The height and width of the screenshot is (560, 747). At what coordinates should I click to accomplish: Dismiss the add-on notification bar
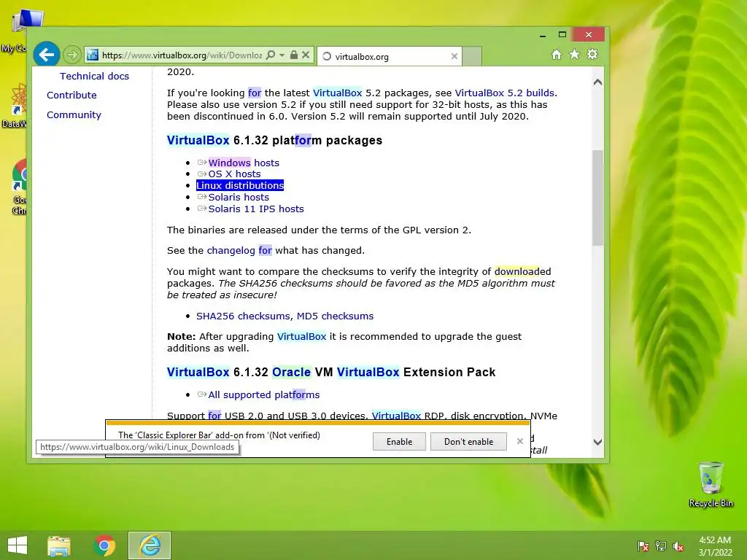[x=519, y=441]
